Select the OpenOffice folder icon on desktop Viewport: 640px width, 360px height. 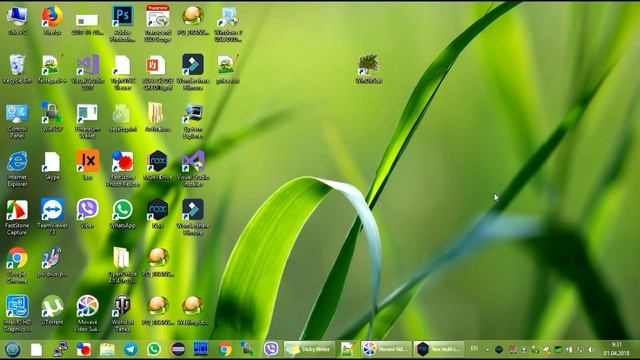[x=122, y=265]
